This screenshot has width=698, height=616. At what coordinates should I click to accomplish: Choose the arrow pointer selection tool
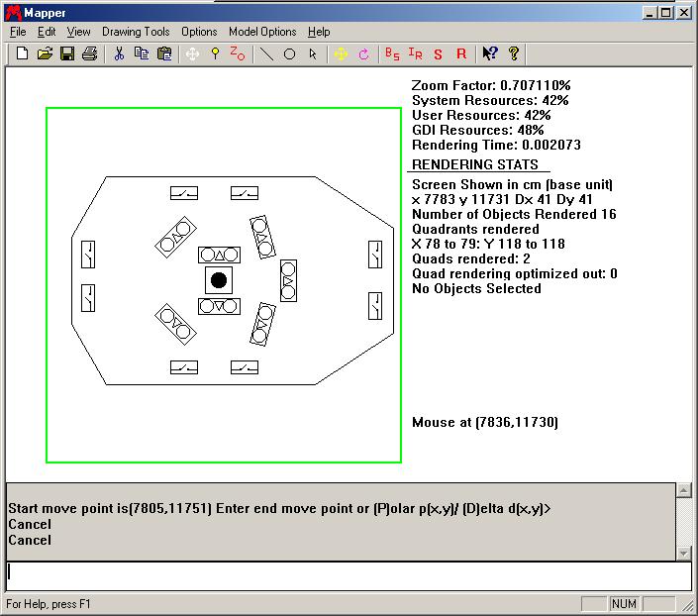coord(313,53)
